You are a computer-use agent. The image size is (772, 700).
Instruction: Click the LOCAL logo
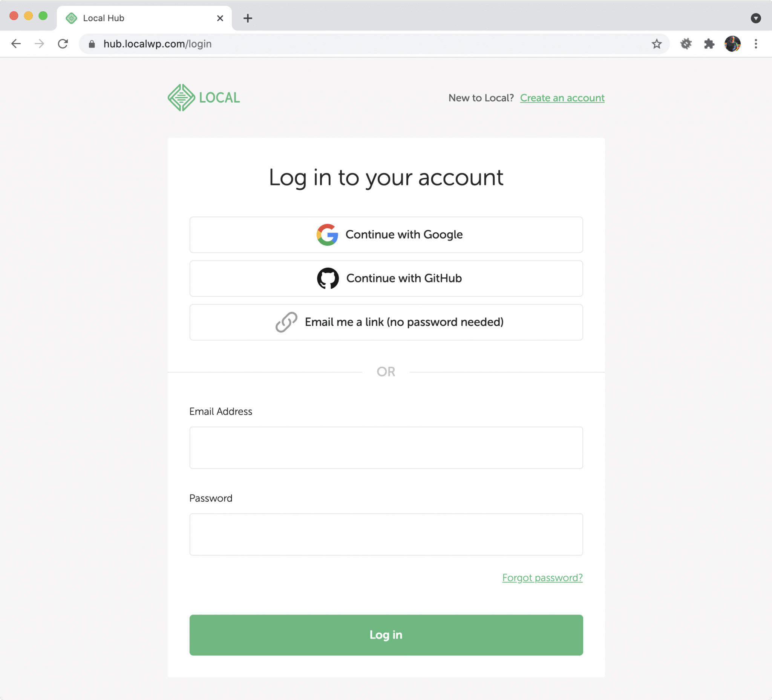pos(203,97)
